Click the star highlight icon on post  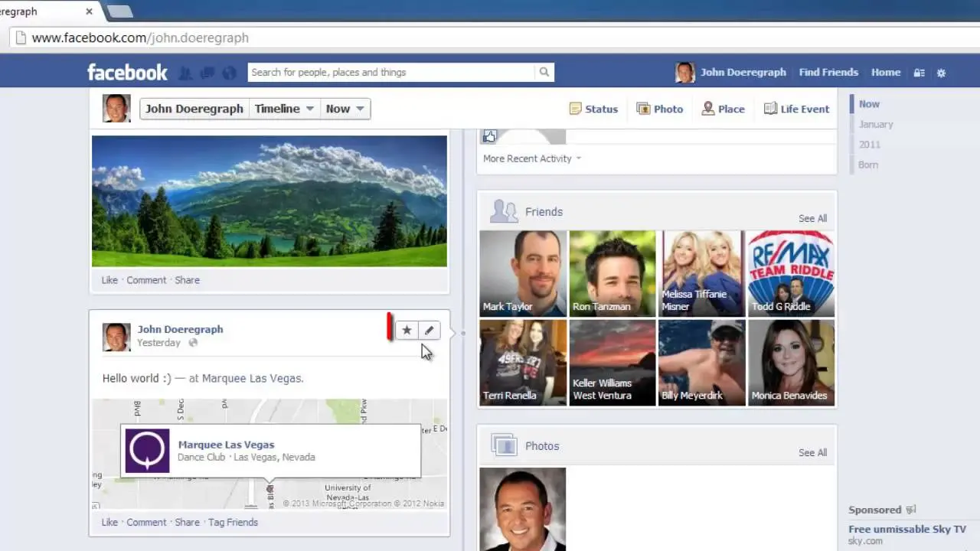[407, 330]
